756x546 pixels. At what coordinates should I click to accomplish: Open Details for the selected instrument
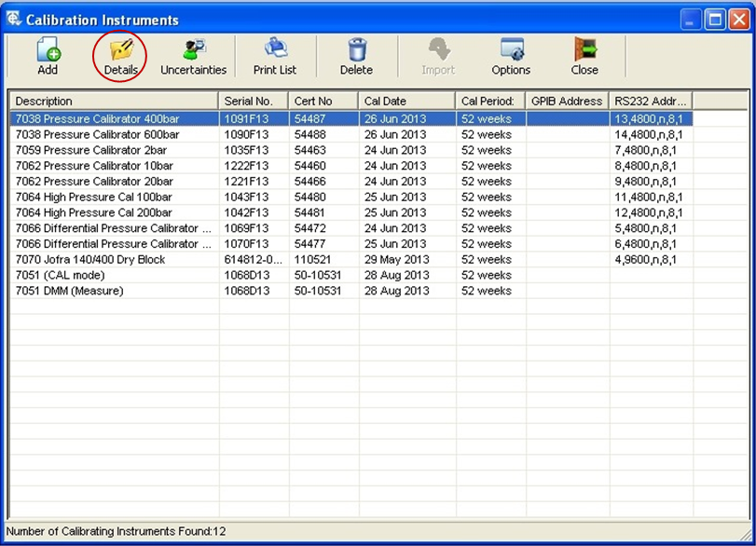(121, 49)
